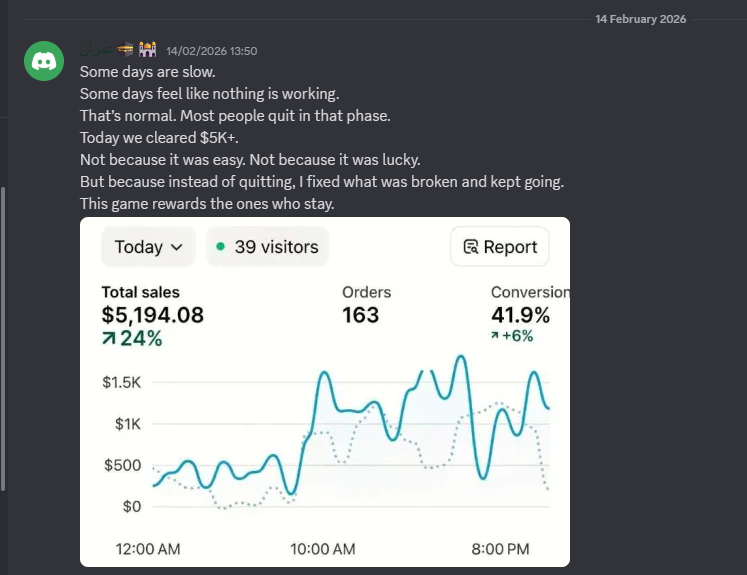Click the 14 February 2026 date divider
The height and width of the screenshot is (575, 747).
pos(640,19)
